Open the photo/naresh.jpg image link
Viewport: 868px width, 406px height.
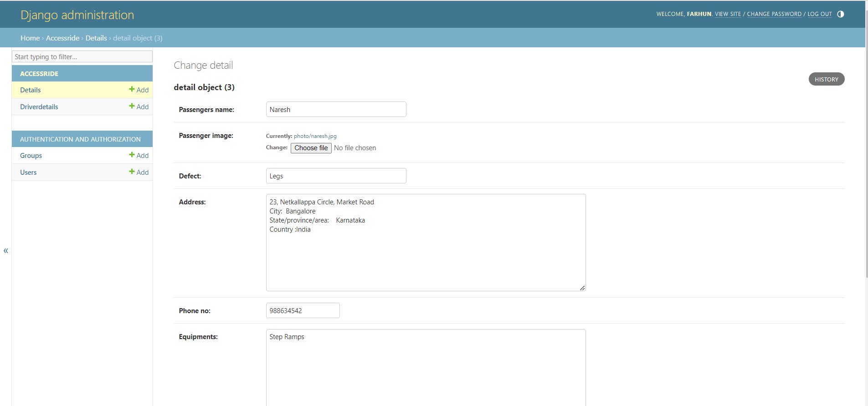(315, 136)
